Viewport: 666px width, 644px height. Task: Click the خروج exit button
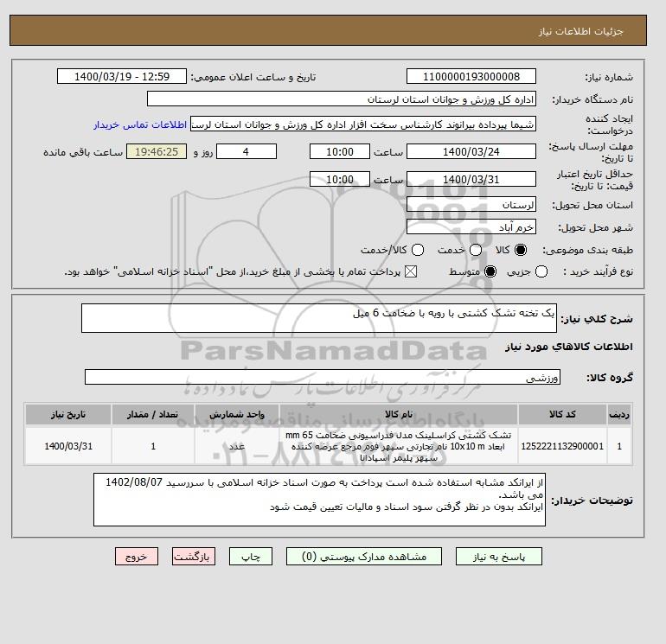137,557
